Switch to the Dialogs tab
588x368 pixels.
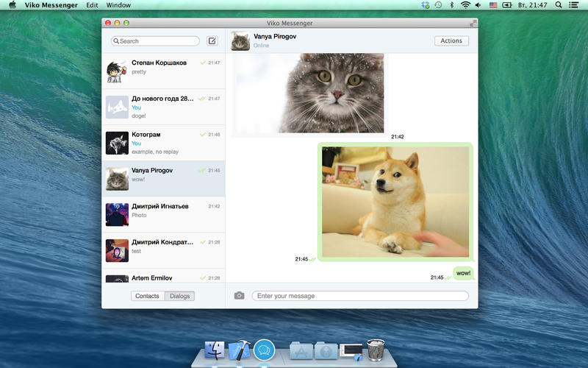(x=179, y=296)
